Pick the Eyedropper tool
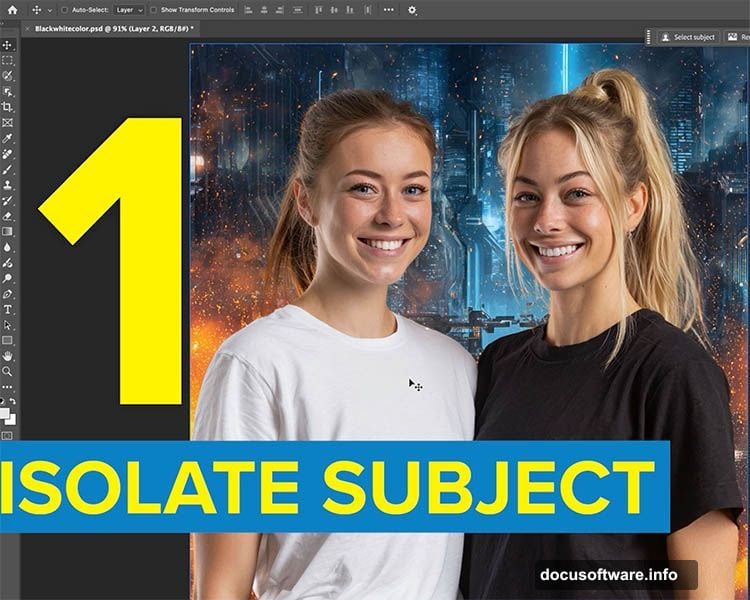Image resolution: width=750 pixels, height=600 pixels. click(x=8, y=138)
